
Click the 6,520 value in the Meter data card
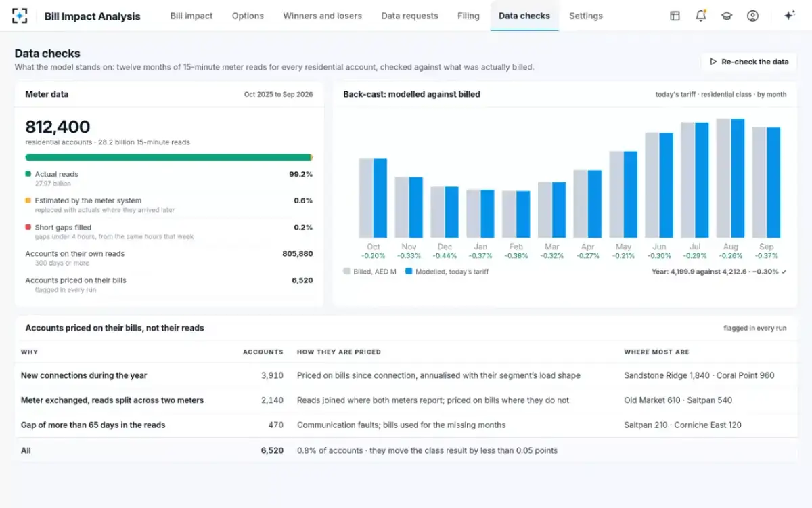pos(302,280)
